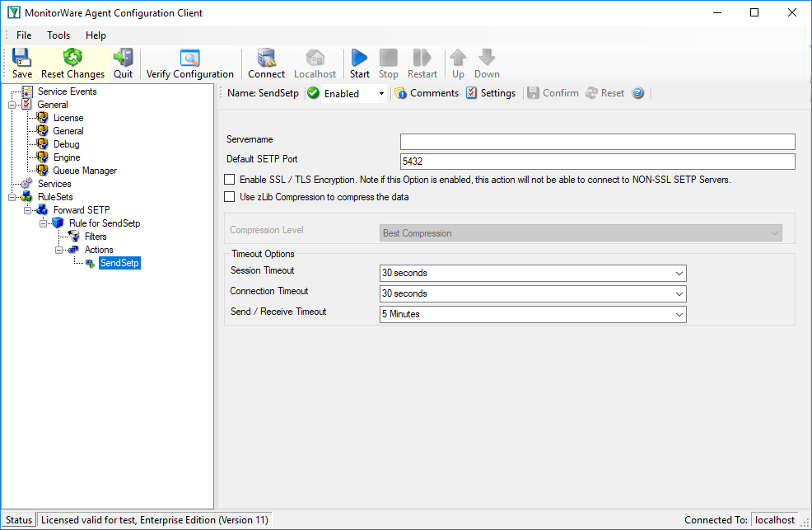Check Use zLib Compression to compress data
Image resolution: width=812 pixels, height=530 pixels.
230,197
